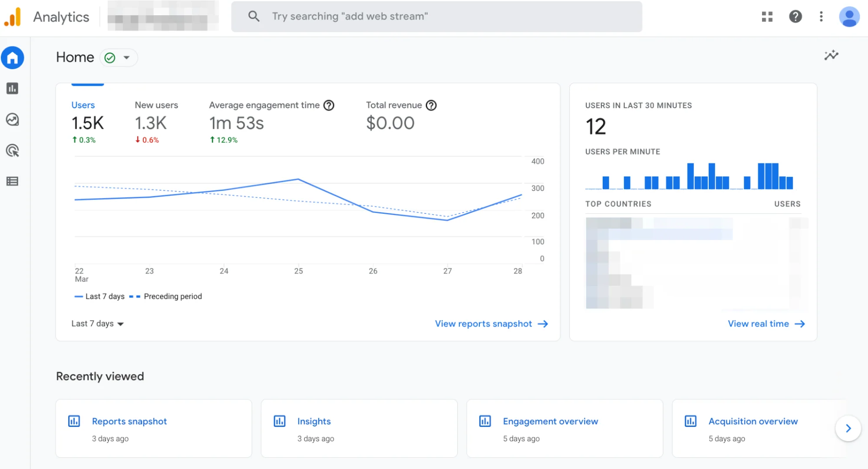The image size is (868, 469).
Task: Open the three-dot overflow menu
Action: (821, 17)
